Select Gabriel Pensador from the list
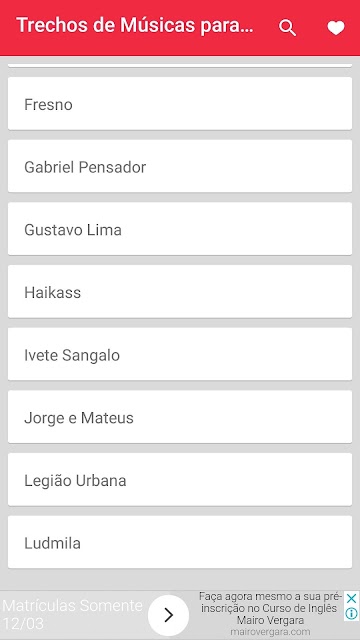Screen dimensions: 360x640 click(x=180, y=167)
